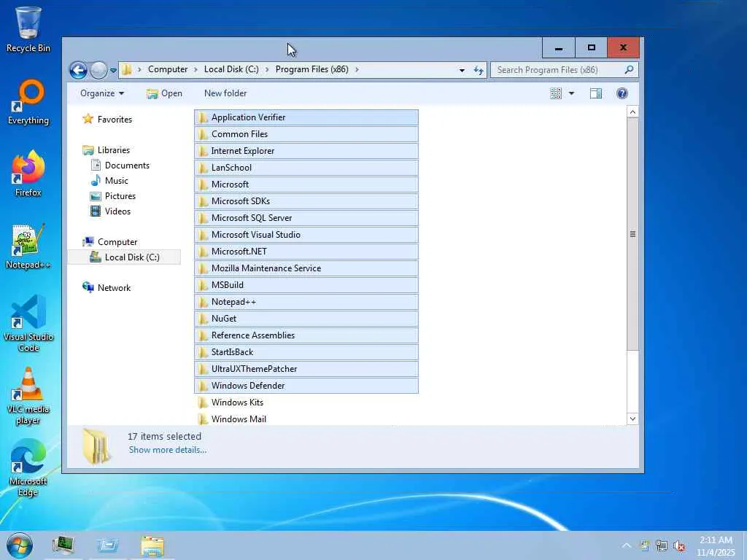Click the NuGet folder icon
The image size is (747, 560).
tap(203, 319)
